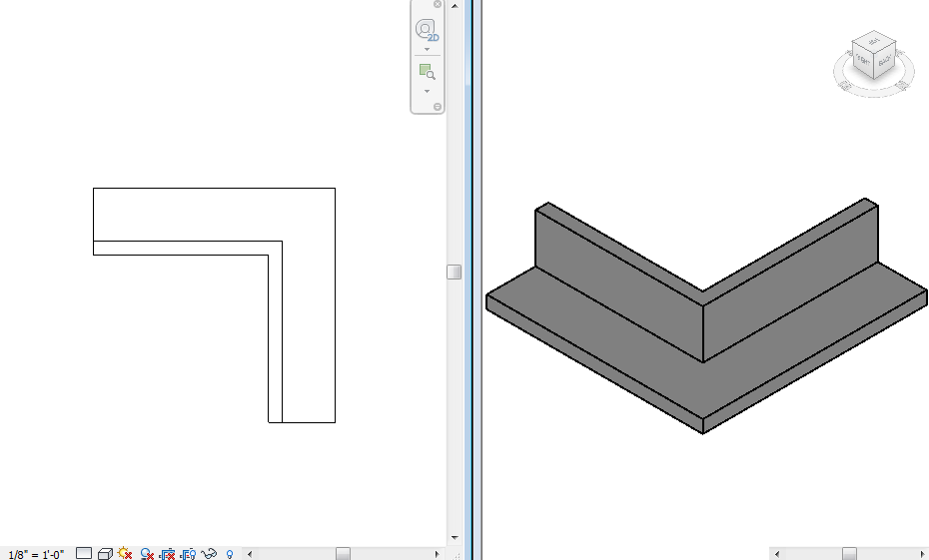Open the Detail Level control
Viewport: 929px width, 560px height.
[84, 553]
